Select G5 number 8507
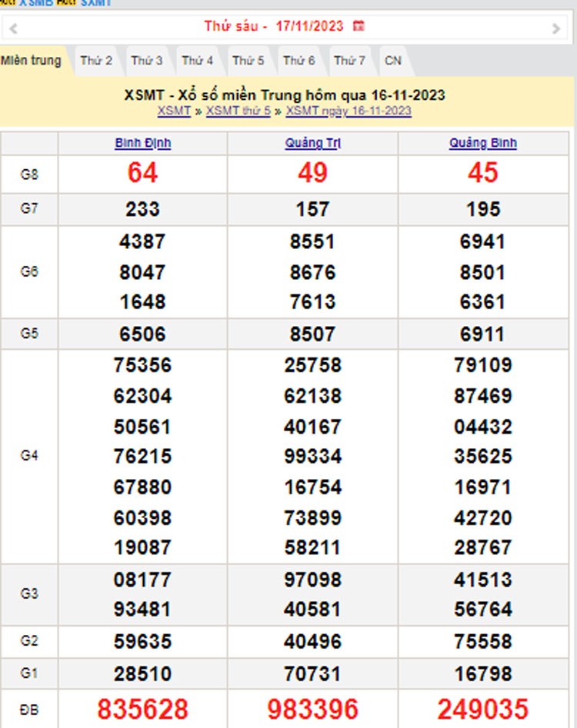 tap(312, 334)
